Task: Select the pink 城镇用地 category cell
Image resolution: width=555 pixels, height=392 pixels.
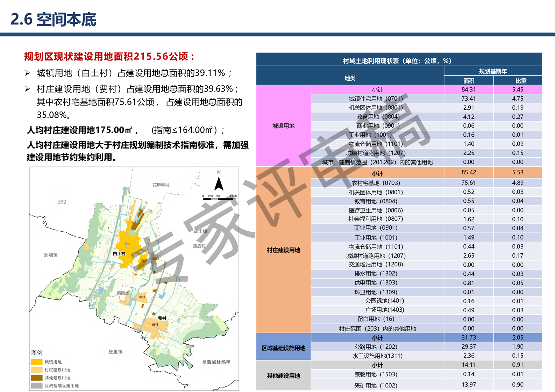Action: pos(283,126)
